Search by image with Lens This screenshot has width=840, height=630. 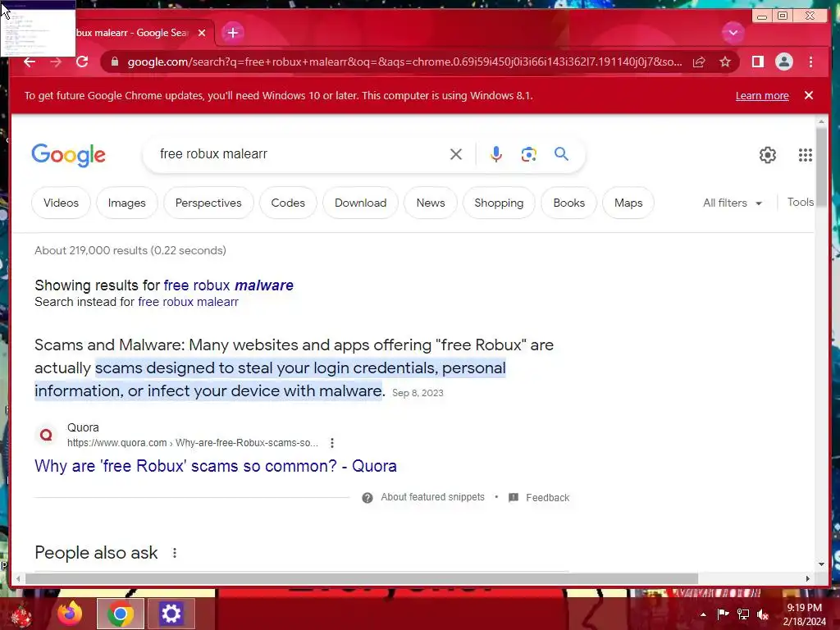tap(529, 154)
